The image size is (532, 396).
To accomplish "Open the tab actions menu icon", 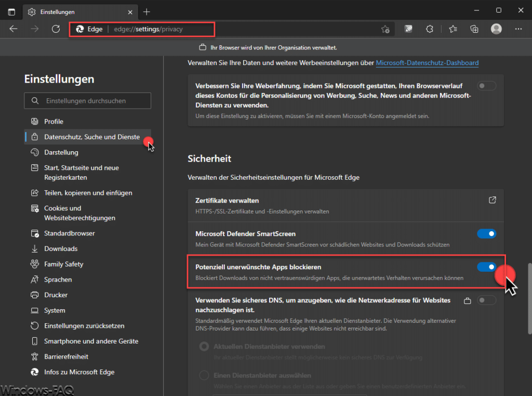I will [11, 12].
